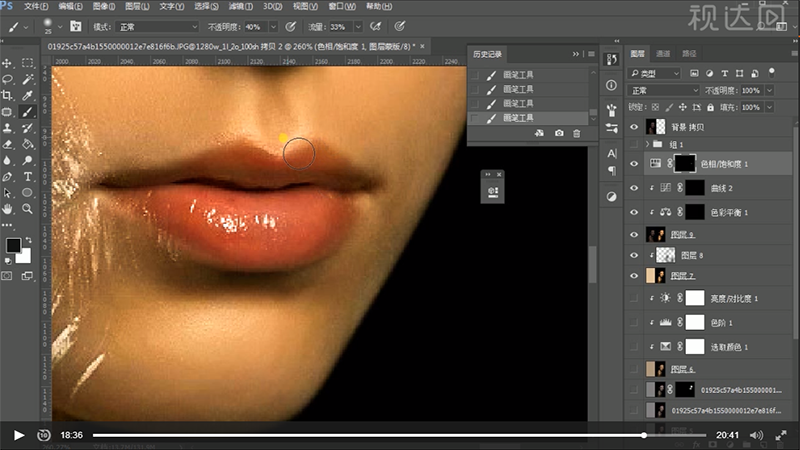Select the Dodge tool

click(x=28, y=161)
